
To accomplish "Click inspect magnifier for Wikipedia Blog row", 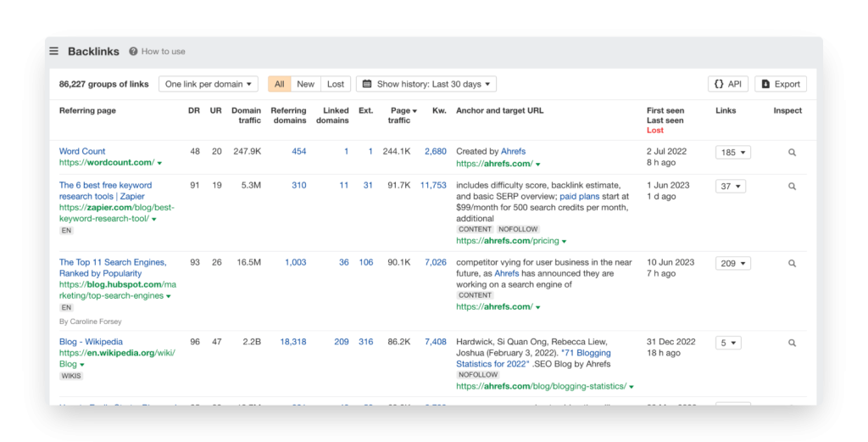I will 792,344.
